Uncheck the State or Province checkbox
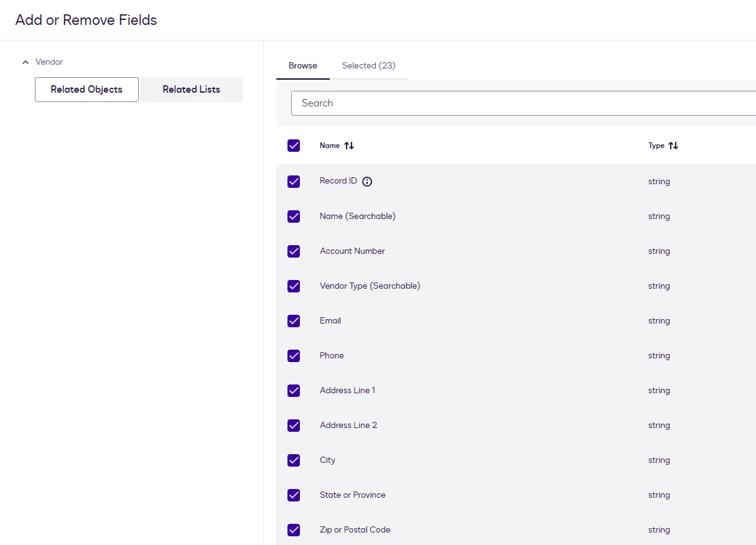Viewport: 756px width, 545px height. tap(294, 495)
